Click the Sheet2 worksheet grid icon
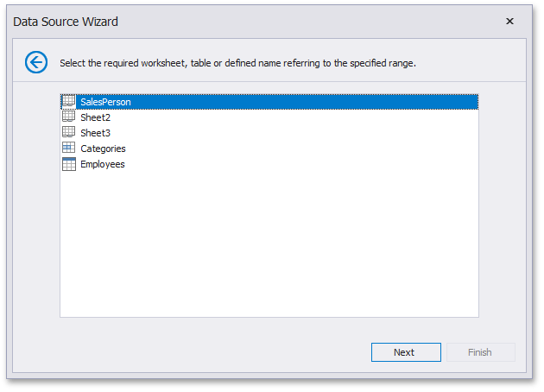544x392 pixels. tap(69, 117)
